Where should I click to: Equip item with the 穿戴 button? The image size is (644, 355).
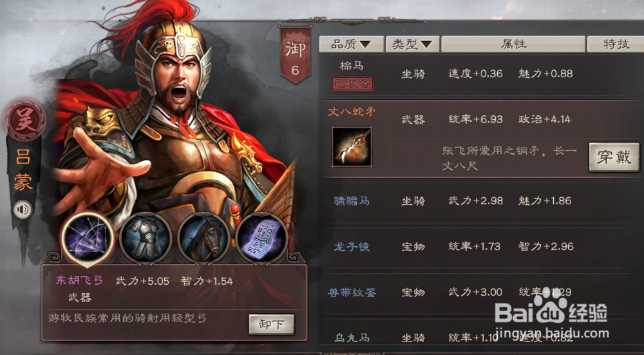click(614, 157)
